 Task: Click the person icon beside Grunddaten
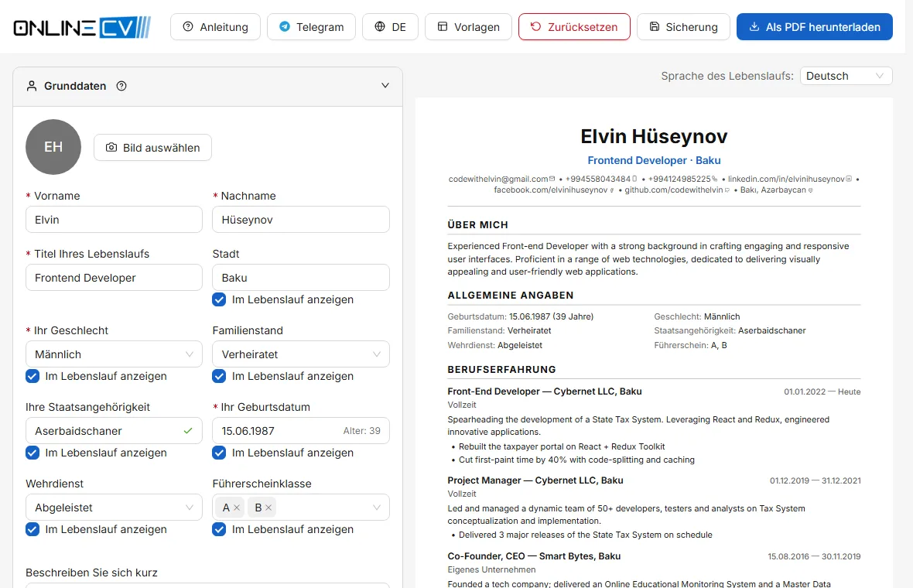pos(32,86)
